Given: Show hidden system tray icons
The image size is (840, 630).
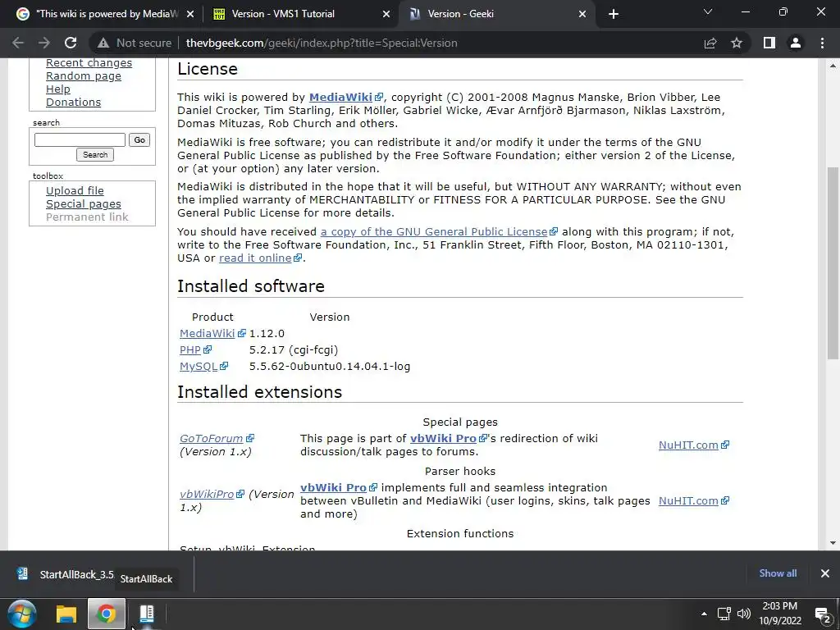Looking at the screenshot, I should (704, 614).
